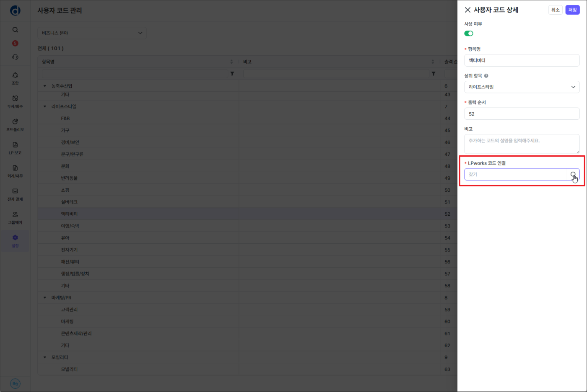Viewport: 587px width, 392px height.
Task: Go to the 포트폴리오 sidebar icon
Action: tap(15, 124)
